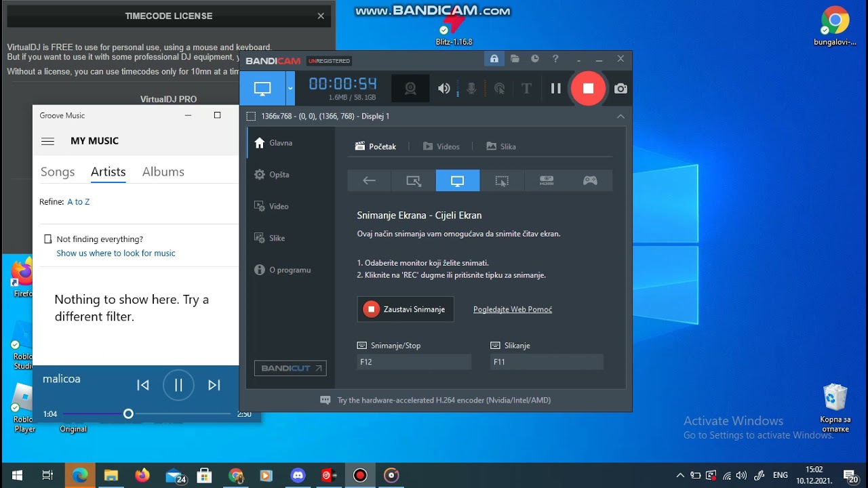Click the mouse cursor effects icon in Bandicam
This screenshot has height=488, width=868.
[499, 89]
